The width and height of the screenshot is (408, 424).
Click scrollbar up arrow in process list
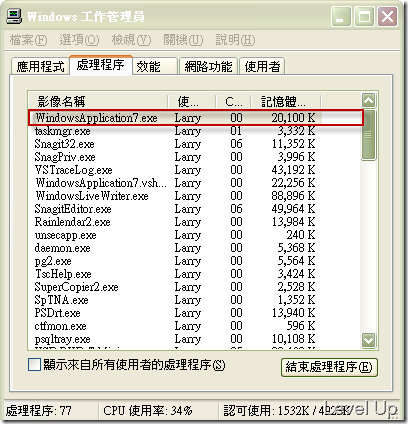(369, 100)
